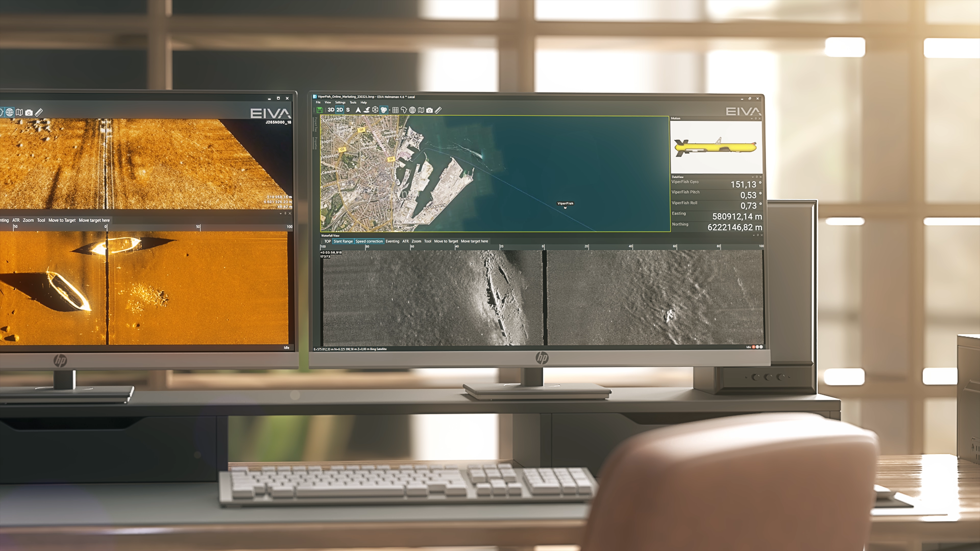Image resolution: width=980 pixels, height=551 pixels.
Task: Click the wireframe cube icon
Action: (x=375, y=110)
